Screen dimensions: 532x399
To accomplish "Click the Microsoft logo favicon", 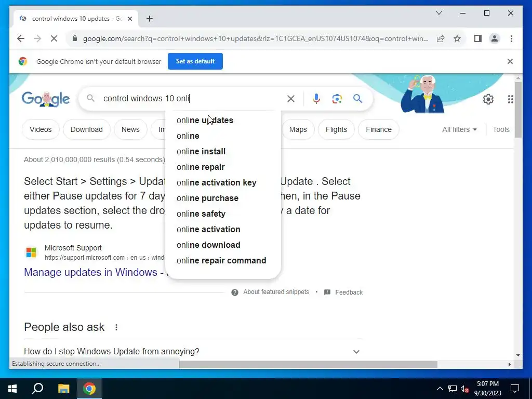I will coord(31,253).
